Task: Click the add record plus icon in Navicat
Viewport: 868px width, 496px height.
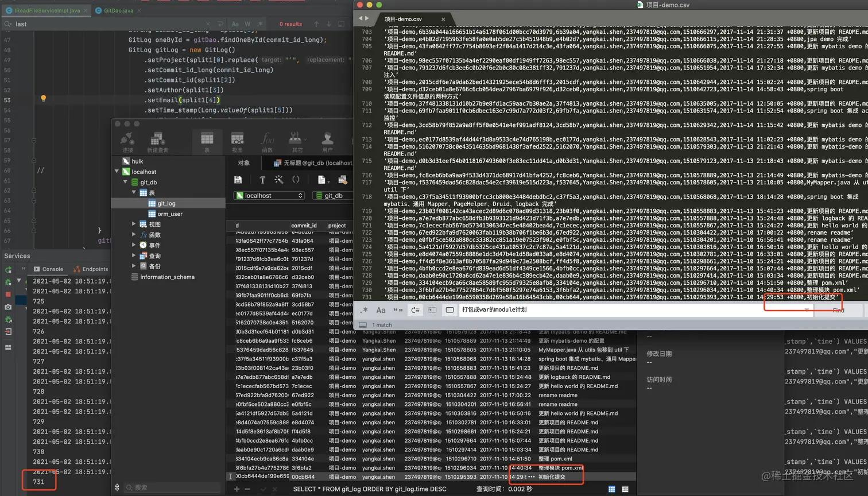Action: coord(237,489)
